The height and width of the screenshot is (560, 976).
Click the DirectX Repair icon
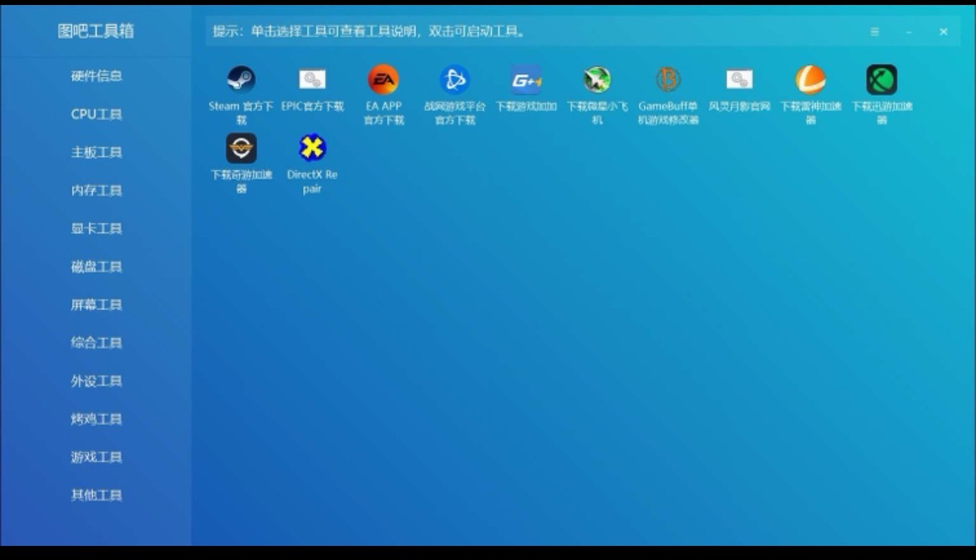(x=312, y=149)
